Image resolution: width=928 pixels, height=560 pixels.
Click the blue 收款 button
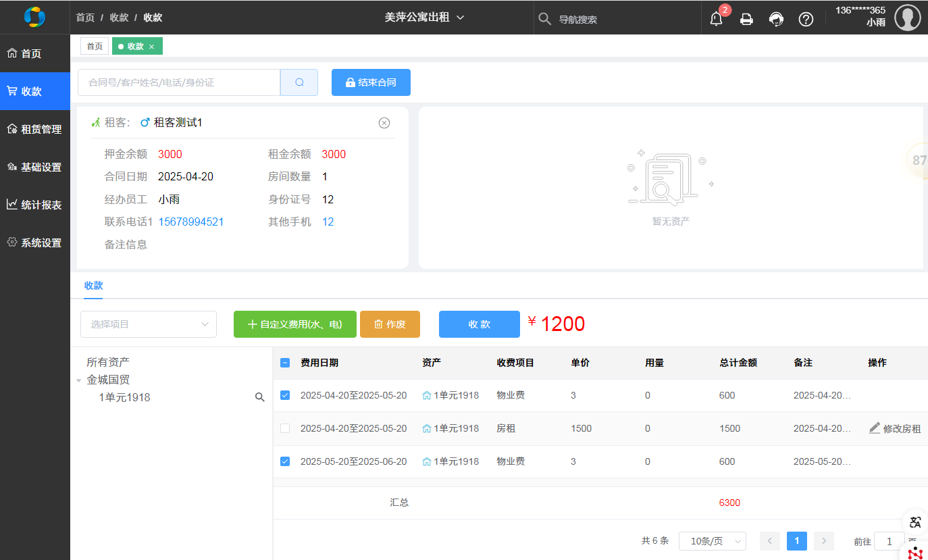tap(479, 324)
